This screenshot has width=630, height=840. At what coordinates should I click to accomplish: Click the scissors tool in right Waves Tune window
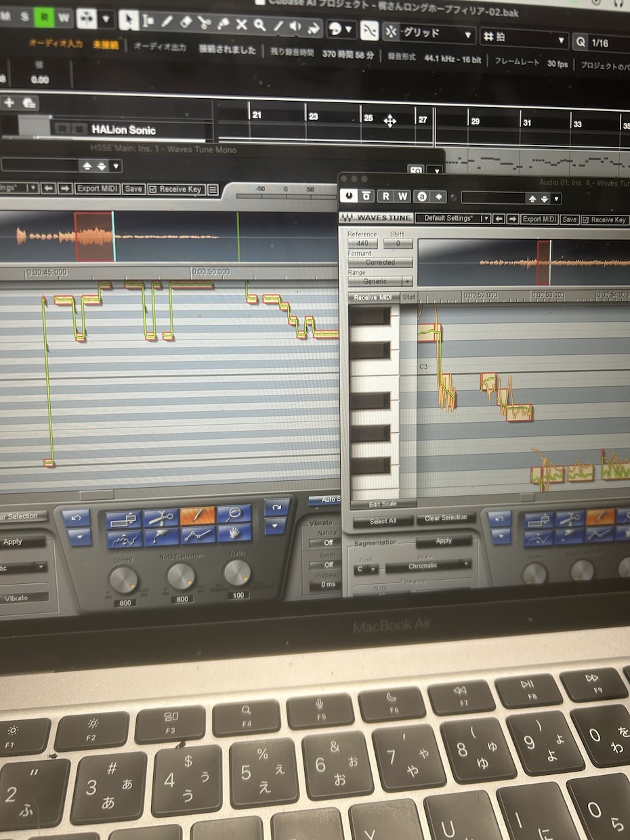tap(569, 518)
